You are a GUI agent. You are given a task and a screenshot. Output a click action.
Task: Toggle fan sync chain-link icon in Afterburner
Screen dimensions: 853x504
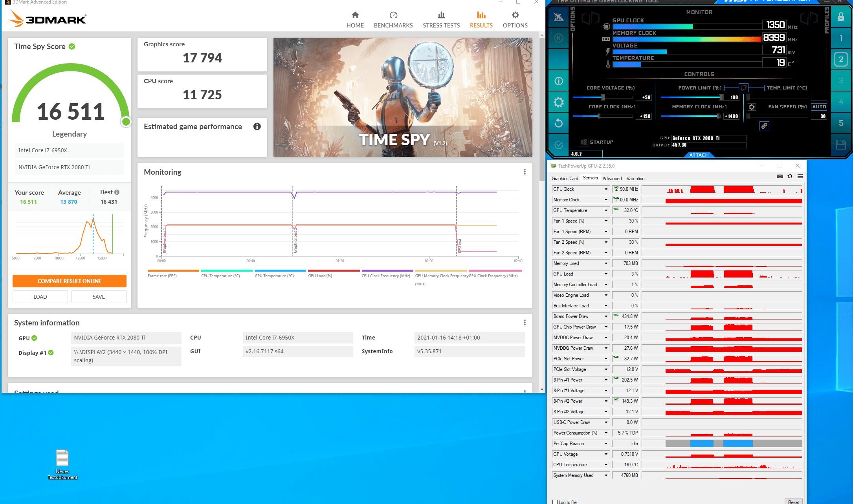(x=764, y=126)
